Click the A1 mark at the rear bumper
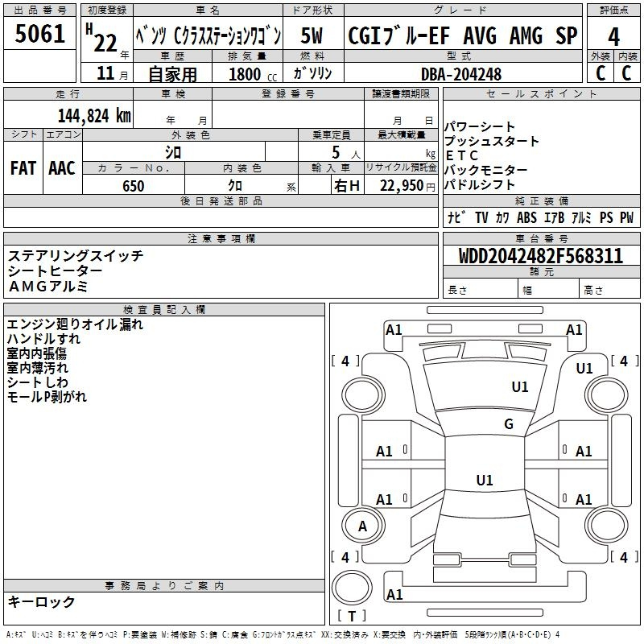 (394, 595)
